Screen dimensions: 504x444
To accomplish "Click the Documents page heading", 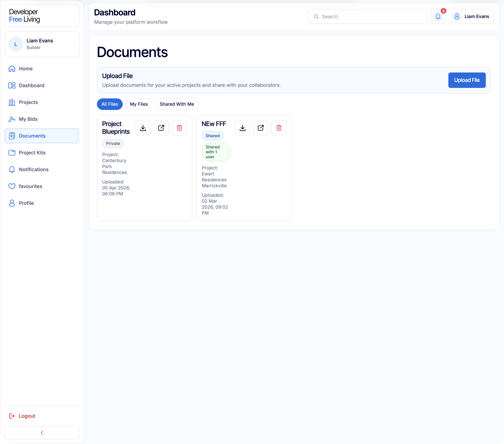I will tap(132, 52).
